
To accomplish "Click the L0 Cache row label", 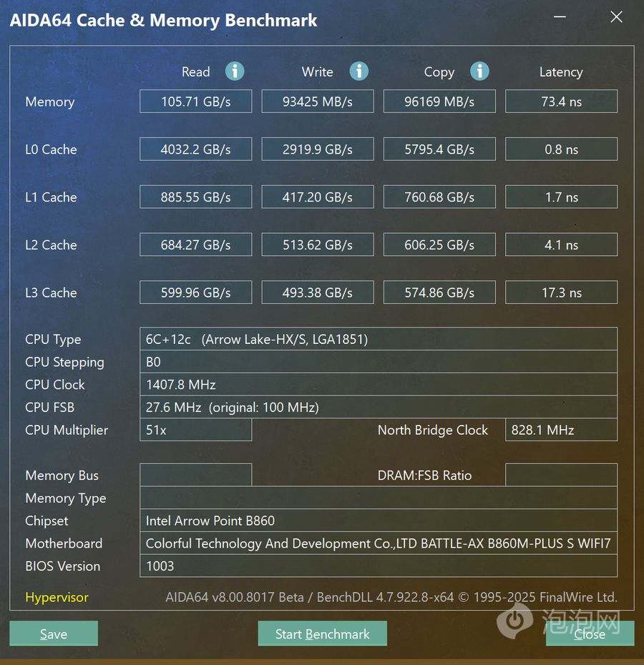I will 51,149.
